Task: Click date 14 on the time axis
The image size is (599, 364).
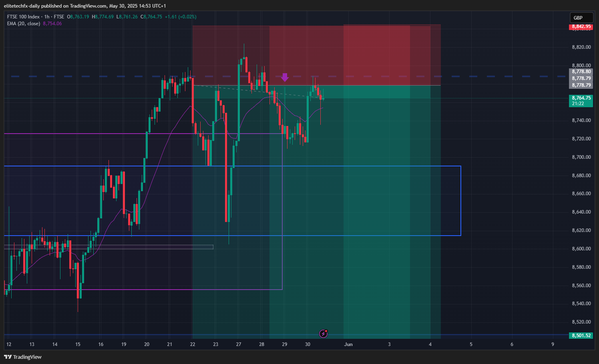Action: 55,344
